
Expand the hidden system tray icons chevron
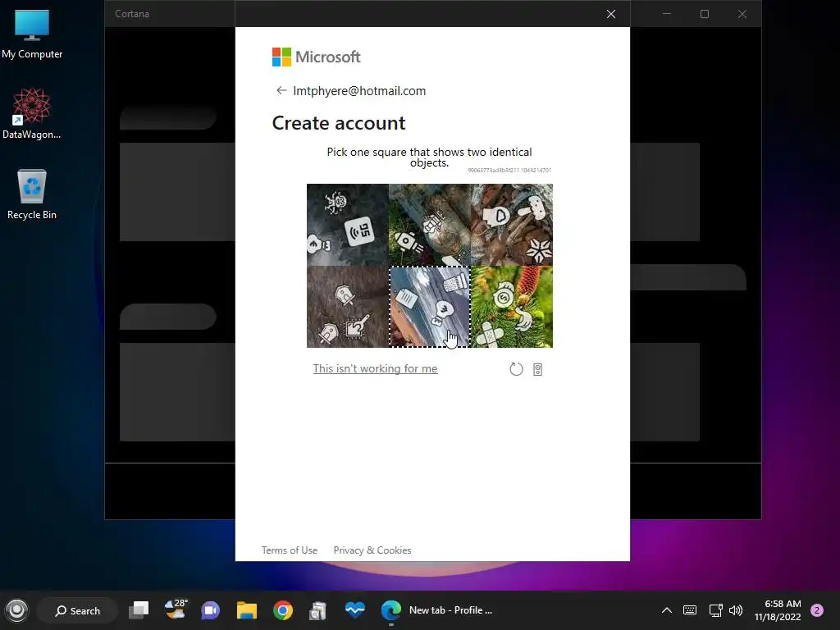click(666, 610)
